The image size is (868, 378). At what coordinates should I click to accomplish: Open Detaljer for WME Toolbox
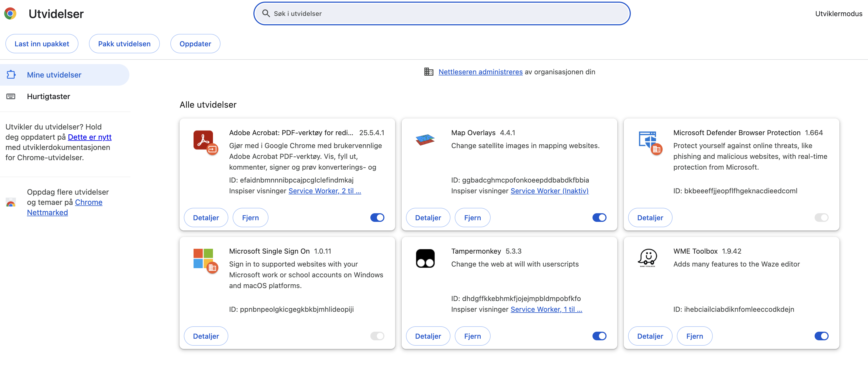[x=650, y=336]
